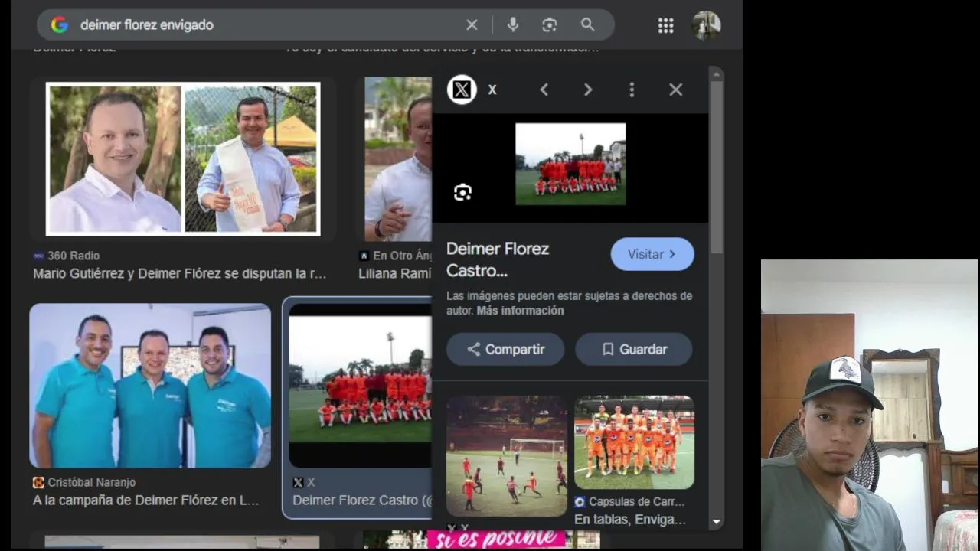Open the Google apps grid
The height and width of the screenshot is (551, 980).
pyautogui.click(x=666, y=25)
